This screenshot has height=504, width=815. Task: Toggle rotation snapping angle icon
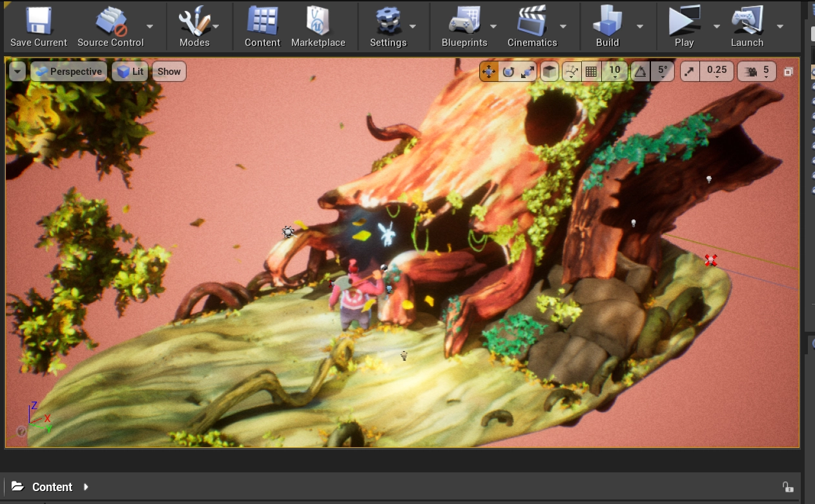(640, 72)
